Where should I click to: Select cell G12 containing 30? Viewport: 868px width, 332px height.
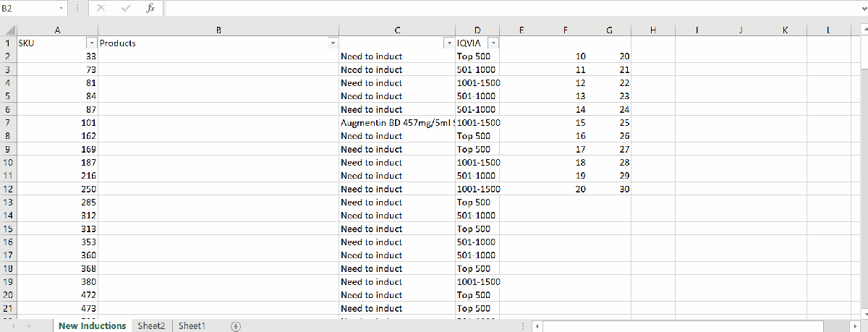tap(609, 189)
